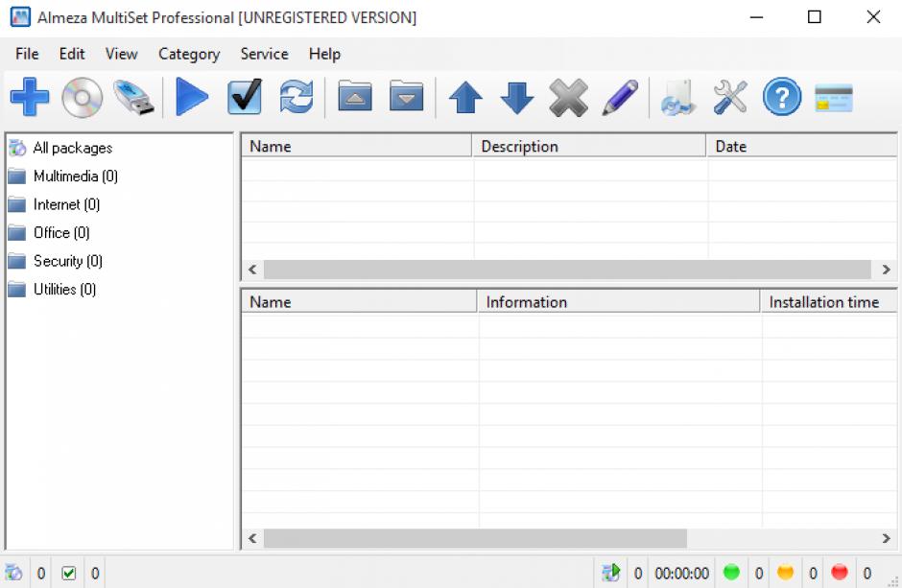Select All packages in category tree
This screenshot has width=902, height=588.
tap(73, 148)
